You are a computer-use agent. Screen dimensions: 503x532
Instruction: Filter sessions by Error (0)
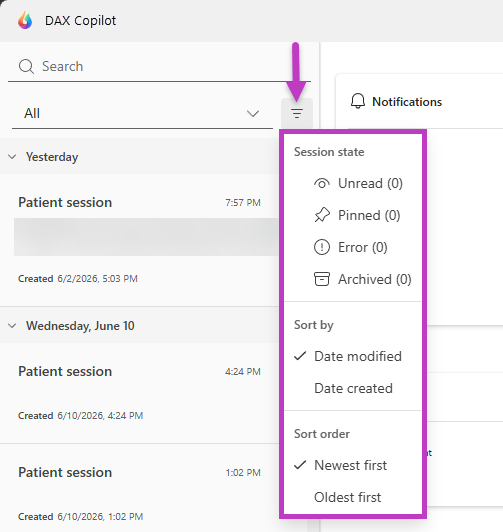(x=353, y=247)
